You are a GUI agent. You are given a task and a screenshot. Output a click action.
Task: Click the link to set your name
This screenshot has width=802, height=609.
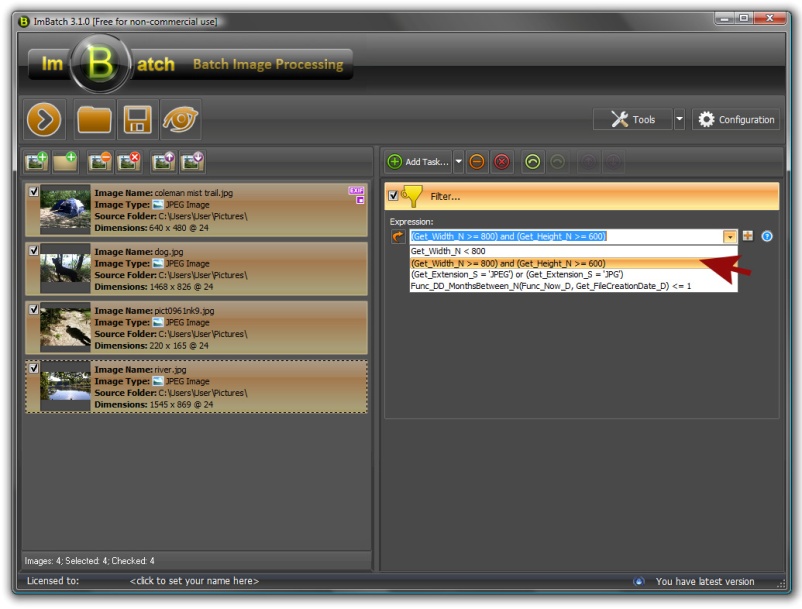(194, 581)
